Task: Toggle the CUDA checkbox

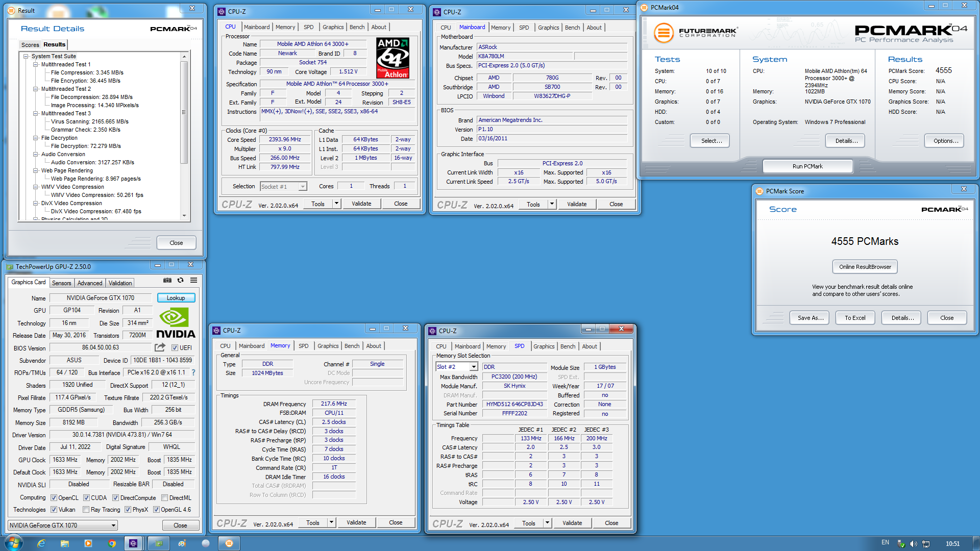Action: coord(86,498)
